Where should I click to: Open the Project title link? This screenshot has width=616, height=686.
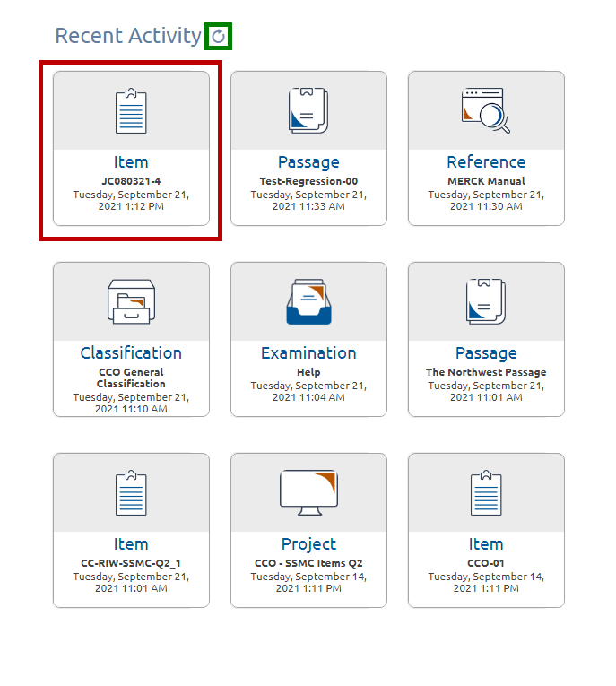tap(308, 544)
